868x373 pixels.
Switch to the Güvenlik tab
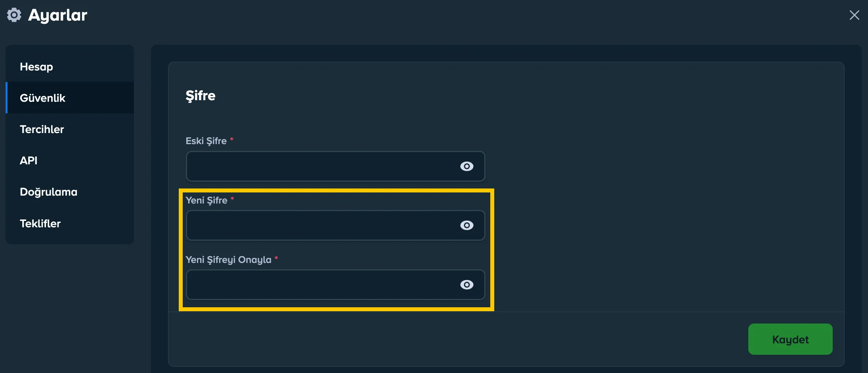pos(43,98)
